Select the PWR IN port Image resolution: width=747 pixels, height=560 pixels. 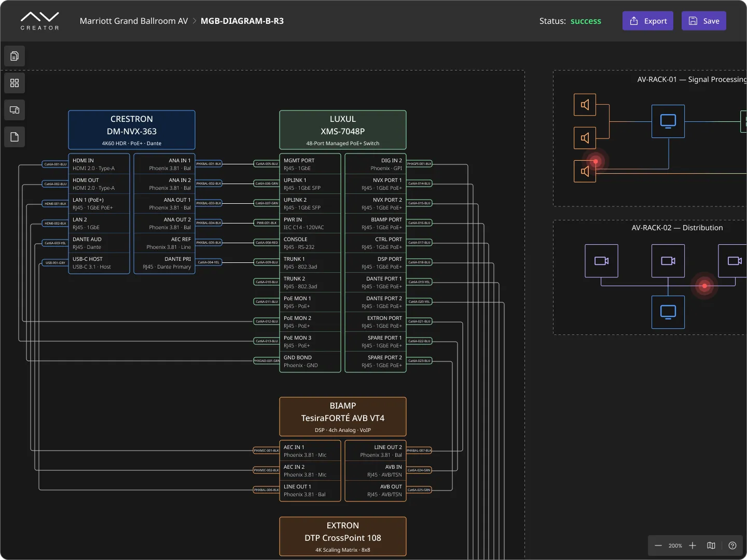(x=310, y=223)
